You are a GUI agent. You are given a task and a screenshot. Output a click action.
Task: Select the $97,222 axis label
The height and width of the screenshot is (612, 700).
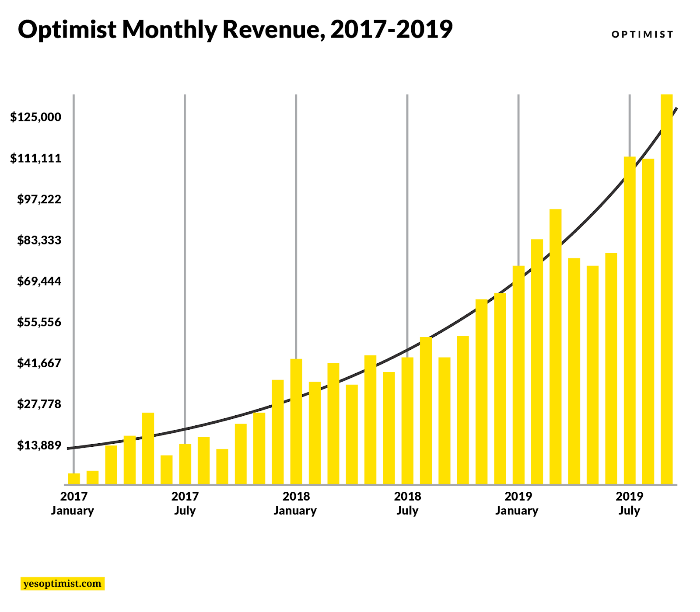(39, 199)
